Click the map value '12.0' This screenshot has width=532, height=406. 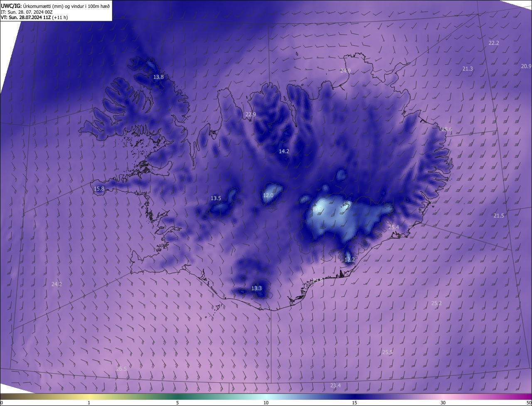click(x=268, y=195)
